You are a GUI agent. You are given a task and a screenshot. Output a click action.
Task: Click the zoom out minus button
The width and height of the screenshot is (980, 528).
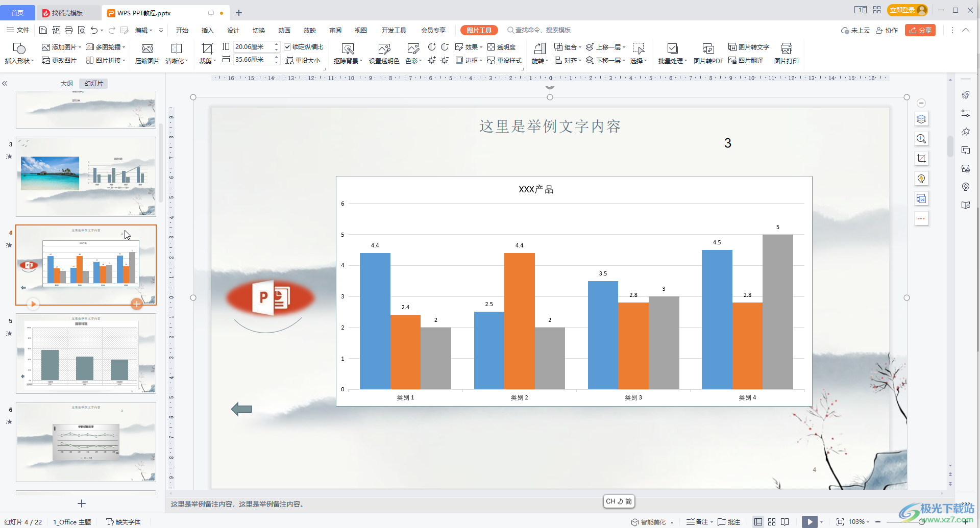point(877,522)
